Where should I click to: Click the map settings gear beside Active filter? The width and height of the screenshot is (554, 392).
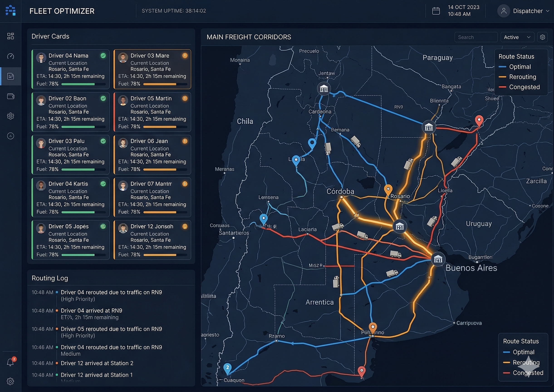tap(543, 37)
